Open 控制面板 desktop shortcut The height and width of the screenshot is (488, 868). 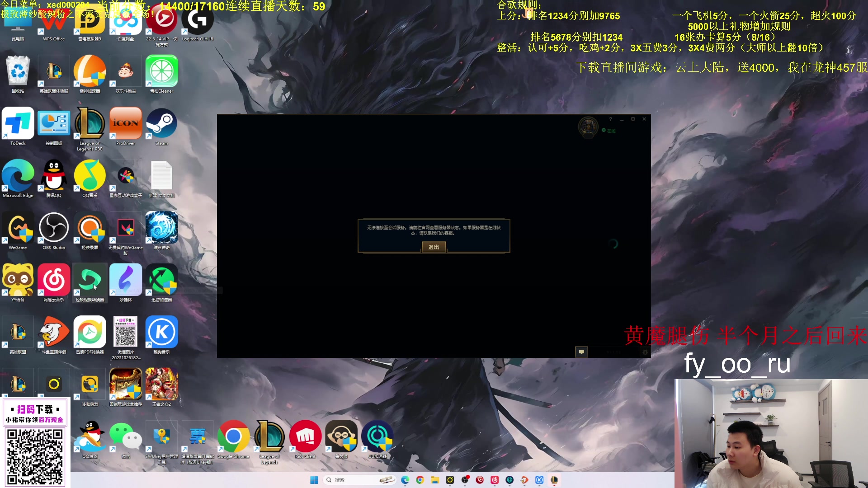pos(54,127)
